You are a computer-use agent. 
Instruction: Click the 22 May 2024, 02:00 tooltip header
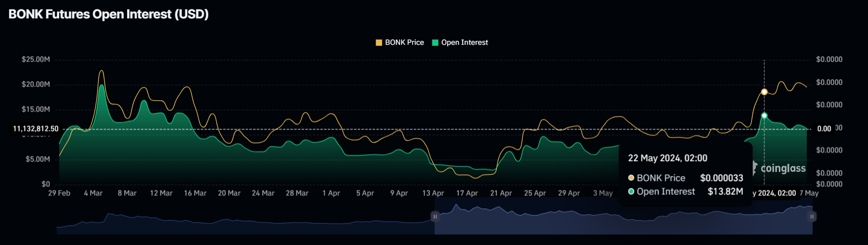667,158
